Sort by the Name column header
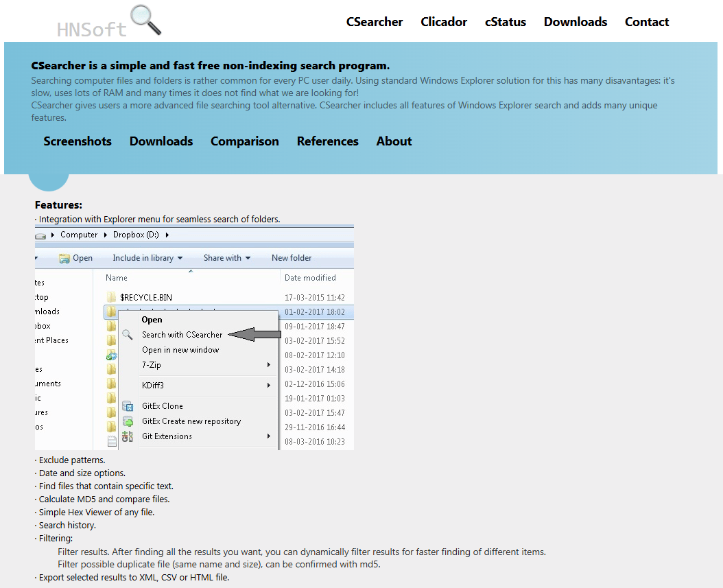The width and height of the screenshot is (723, 588). [x=116, y=278]
